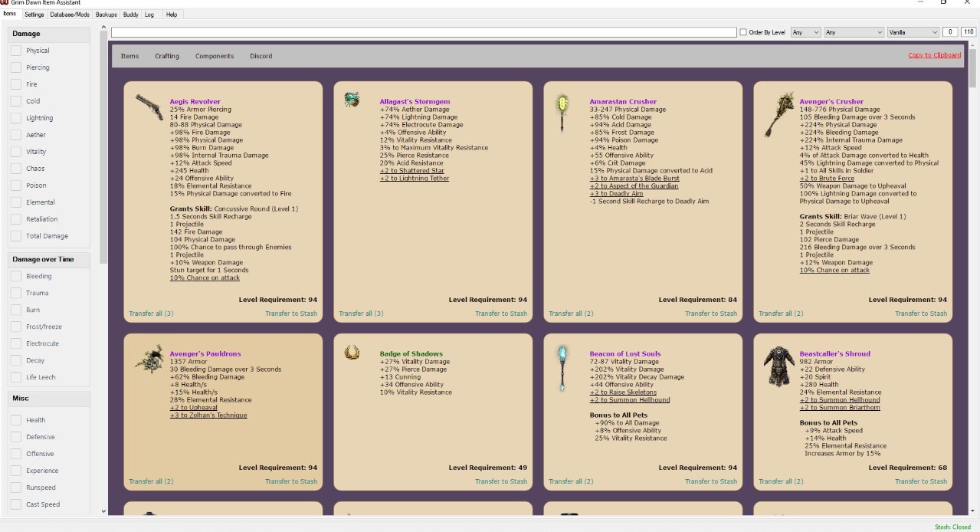Click the Stash: Closed status text
The image size is (980, 532).
952,527
